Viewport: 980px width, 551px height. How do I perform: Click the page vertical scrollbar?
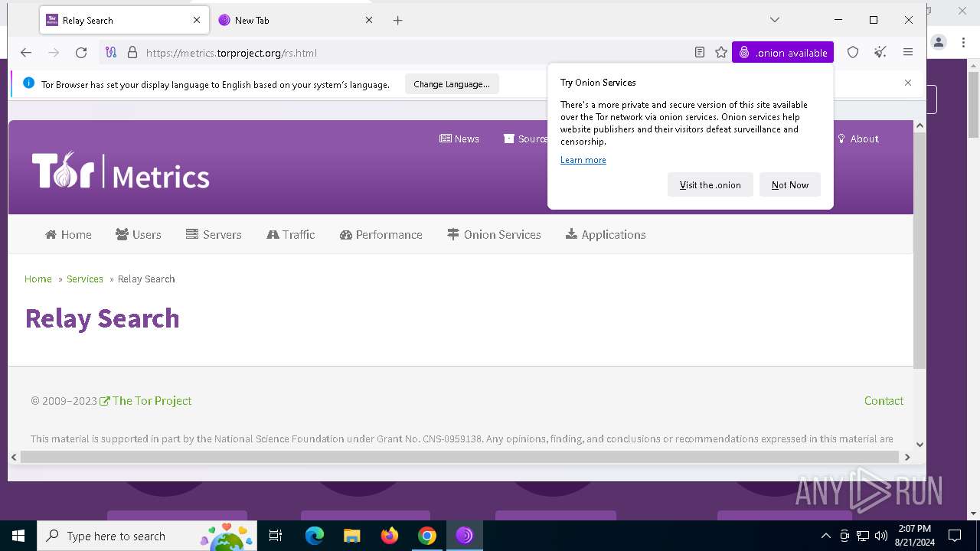pos(920,250)
